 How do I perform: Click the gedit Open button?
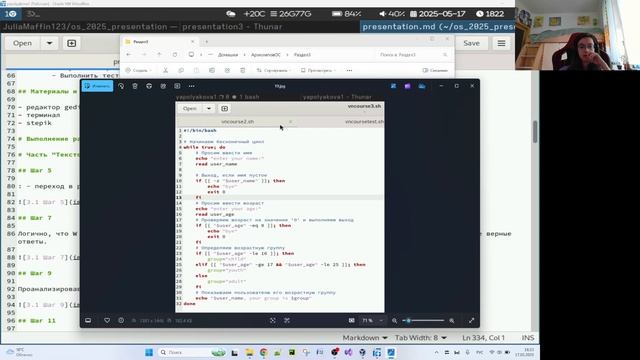click(22, 43)
